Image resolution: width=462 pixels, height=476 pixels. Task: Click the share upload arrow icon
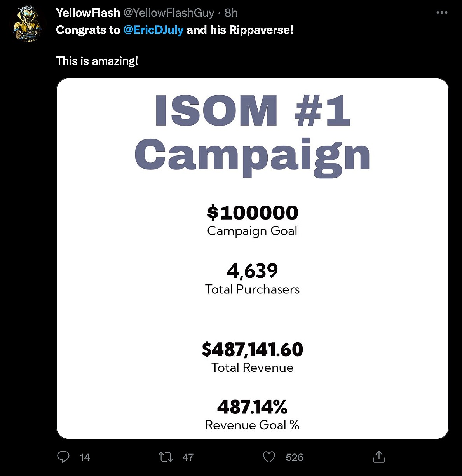point(378,457)
